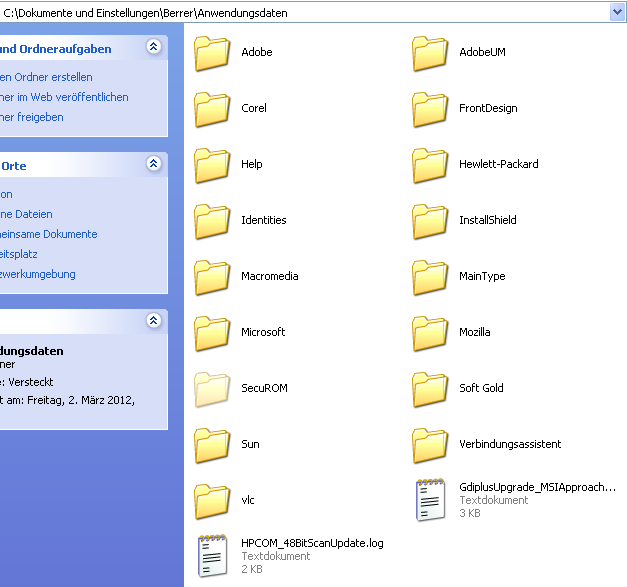Open the Netzwerkumgebung link in Orte panel
Image resolution: width=627 pixels, height=587 pixels.
point(38,274)
